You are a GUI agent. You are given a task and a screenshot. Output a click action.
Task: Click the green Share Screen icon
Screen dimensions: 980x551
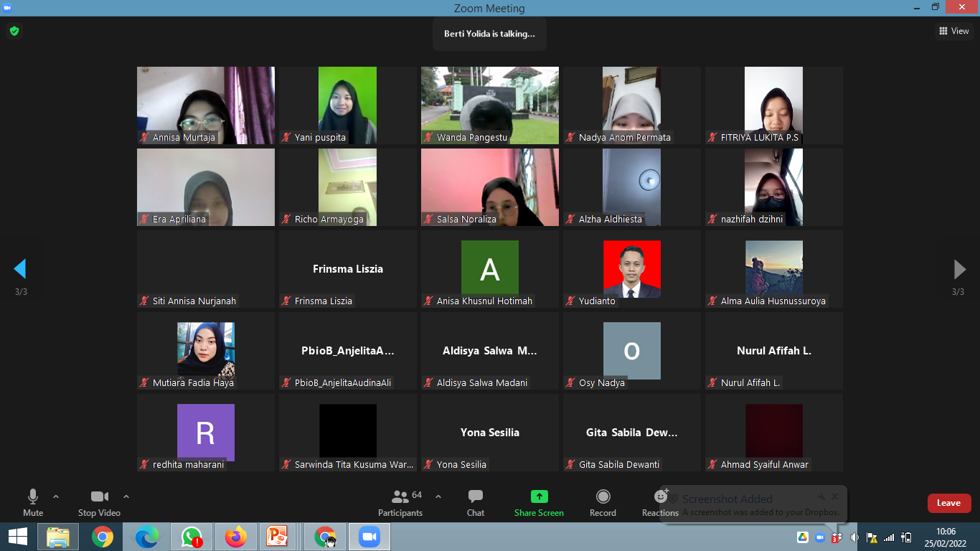(x=539, y=496)
